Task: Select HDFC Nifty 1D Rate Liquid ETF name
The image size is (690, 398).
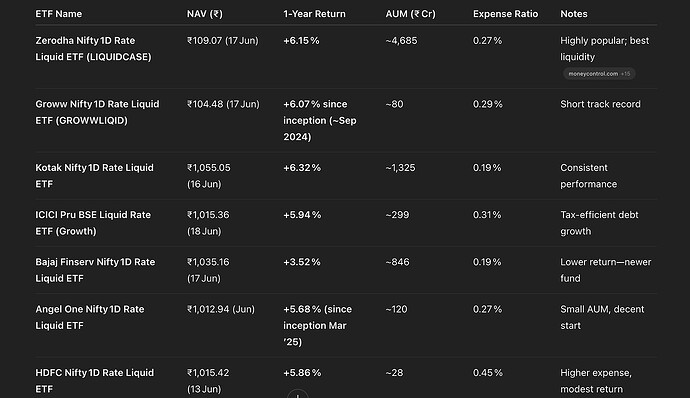Action: coord(95,381)
